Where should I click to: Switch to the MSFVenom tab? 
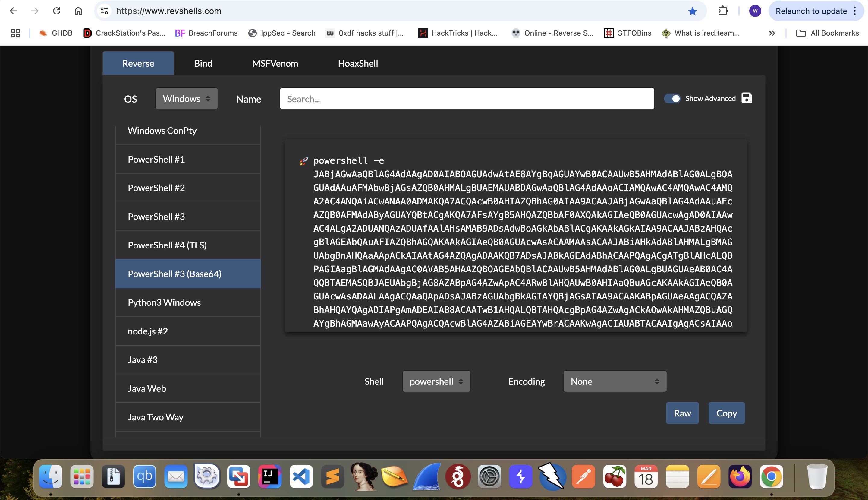click(275, 64)
